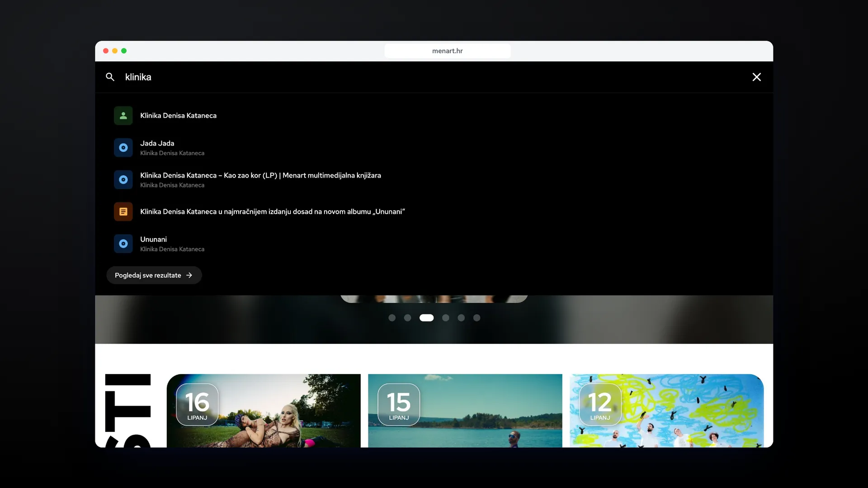The image size is (868, 488).
Task: Select the fourth carousel dot
Action: (446, 318)
